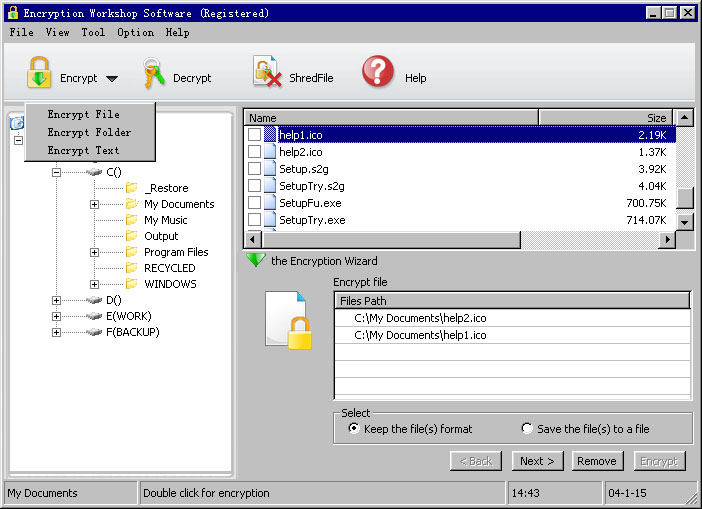Click the green Encryption Wizard arrow icon
702x509 pixels.
pos(256,260)
